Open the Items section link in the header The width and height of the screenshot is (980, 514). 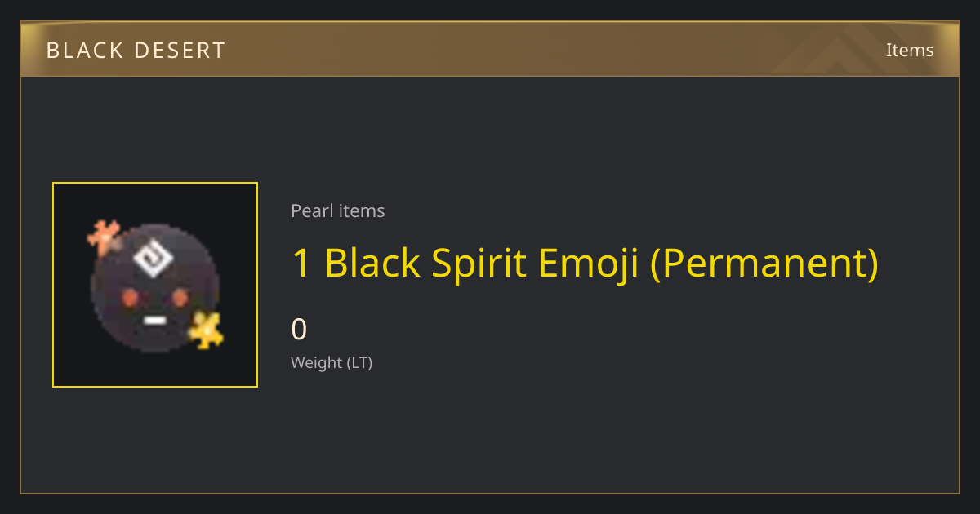[x=910, y=50]
